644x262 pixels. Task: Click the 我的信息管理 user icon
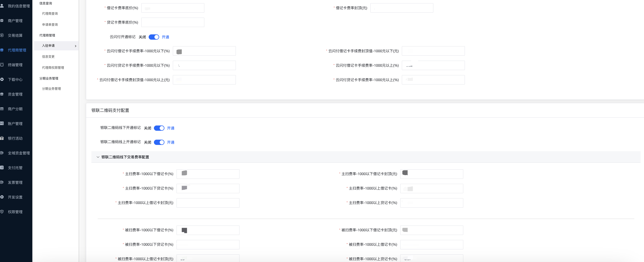click(x=2, y=6)
